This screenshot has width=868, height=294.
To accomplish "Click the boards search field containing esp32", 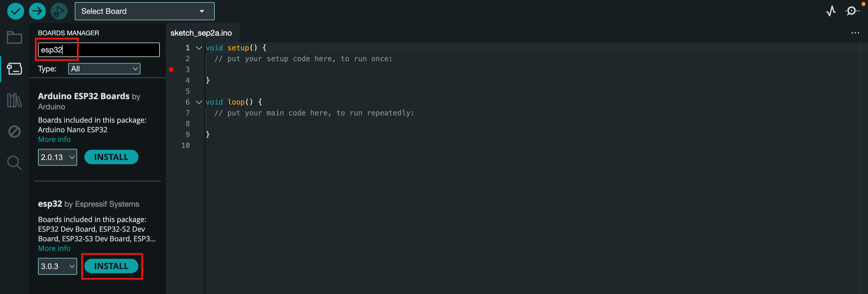I will coord(99,50).
